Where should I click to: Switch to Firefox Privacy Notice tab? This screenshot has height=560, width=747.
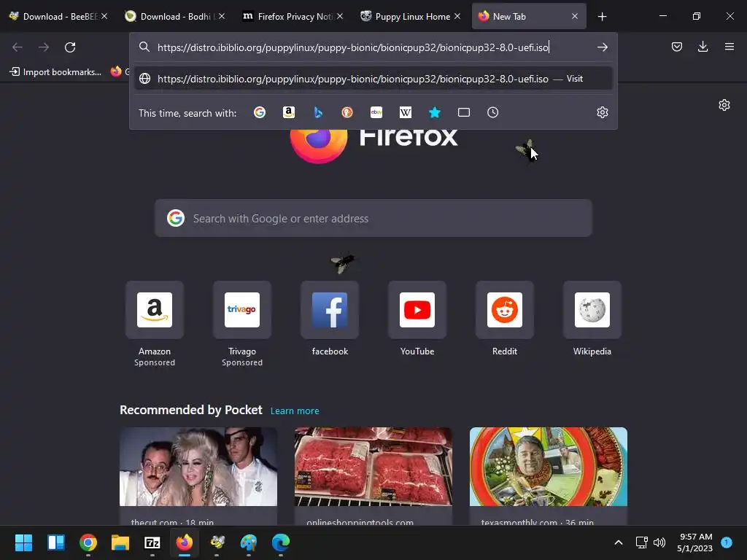pyautogui.click(x=292, y=17)
